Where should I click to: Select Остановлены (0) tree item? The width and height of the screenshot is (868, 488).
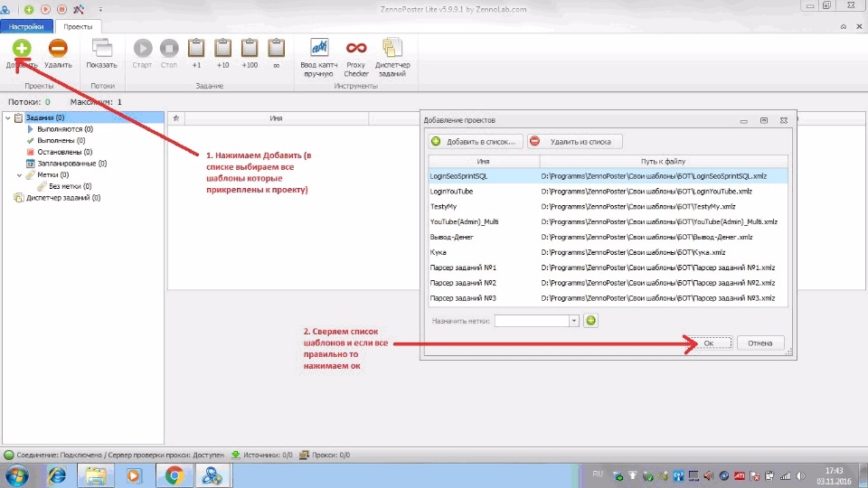[x=64, y=152]
